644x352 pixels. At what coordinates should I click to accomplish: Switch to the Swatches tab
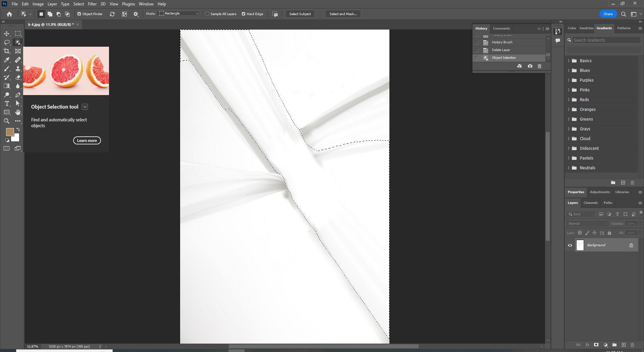click(586, 28)
